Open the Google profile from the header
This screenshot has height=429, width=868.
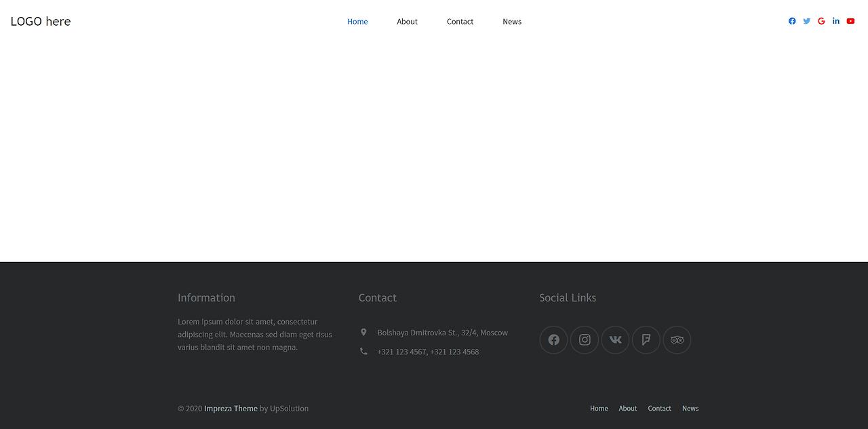click(x=821, y=21)
